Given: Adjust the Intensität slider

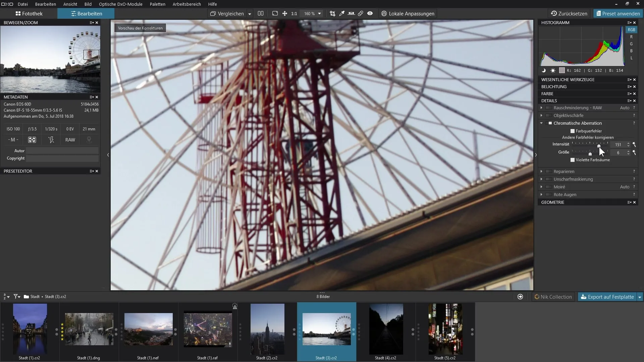Looking at the screenshot, I should [x=599, y=145].
